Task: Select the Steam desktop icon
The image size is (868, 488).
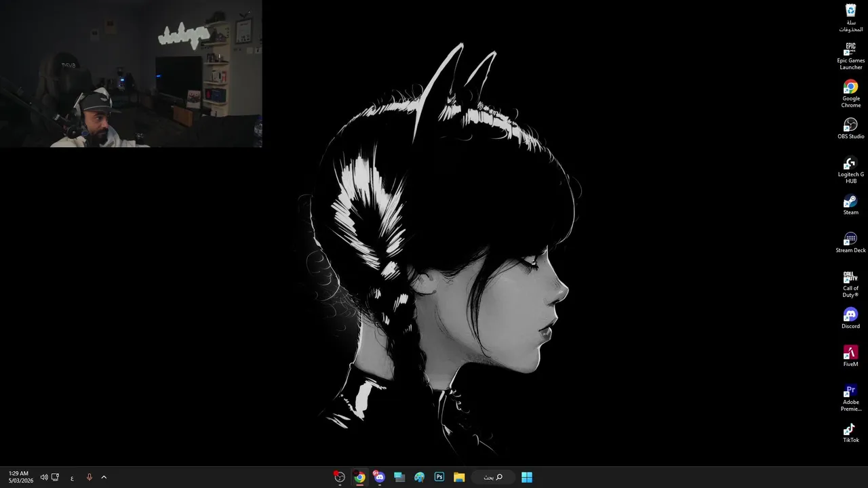Action: point(850,205)
